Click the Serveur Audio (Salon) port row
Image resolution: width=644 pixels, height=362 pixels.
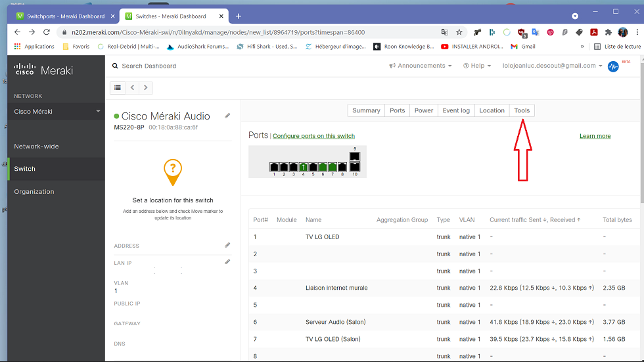coord(444,322)
